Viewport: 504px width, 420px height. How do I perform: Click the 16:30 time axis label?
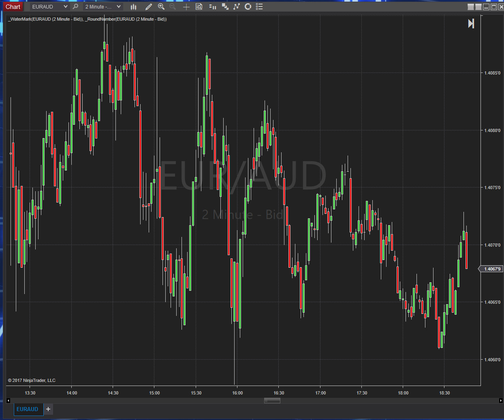pos(279,393)
